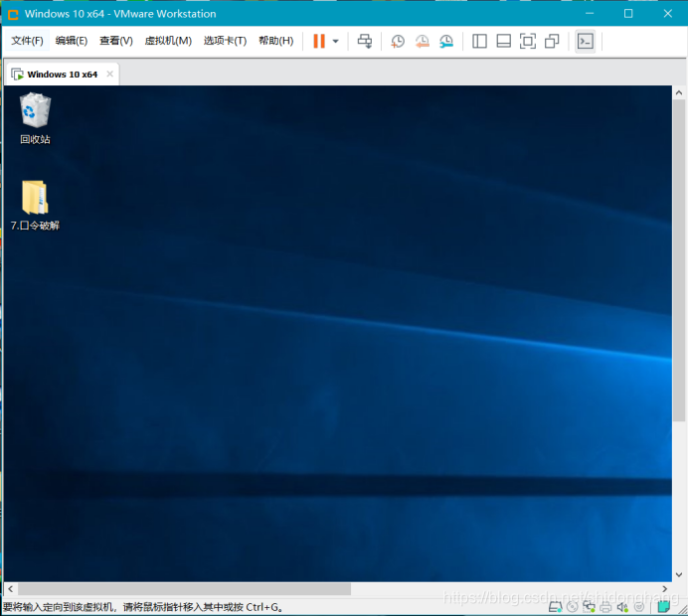Click the network adapter status icon

tap(589, 607)
